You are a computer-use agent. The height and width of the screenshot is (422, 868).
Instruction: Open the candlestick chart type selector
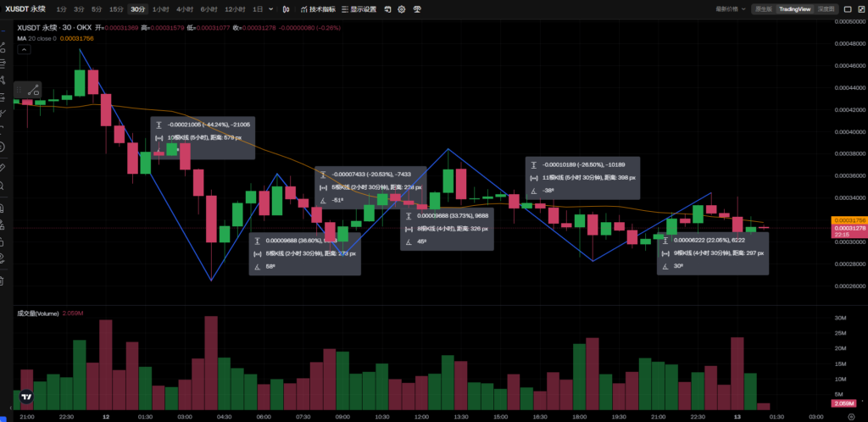click(287, 9)
